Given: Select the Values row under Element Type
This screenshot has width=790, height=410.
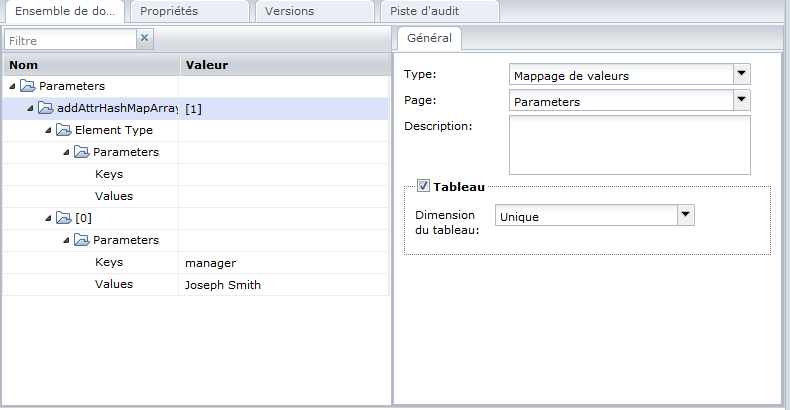Looking at the screenshot, I should pyautogui.click(x=196, y=196).
